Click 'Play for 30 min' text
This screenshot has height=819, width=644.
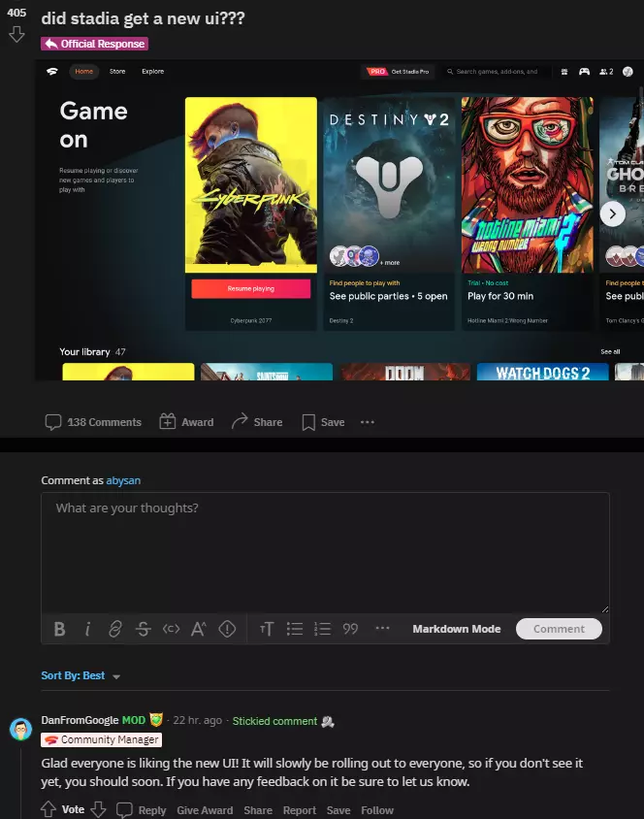coord(500,296)
